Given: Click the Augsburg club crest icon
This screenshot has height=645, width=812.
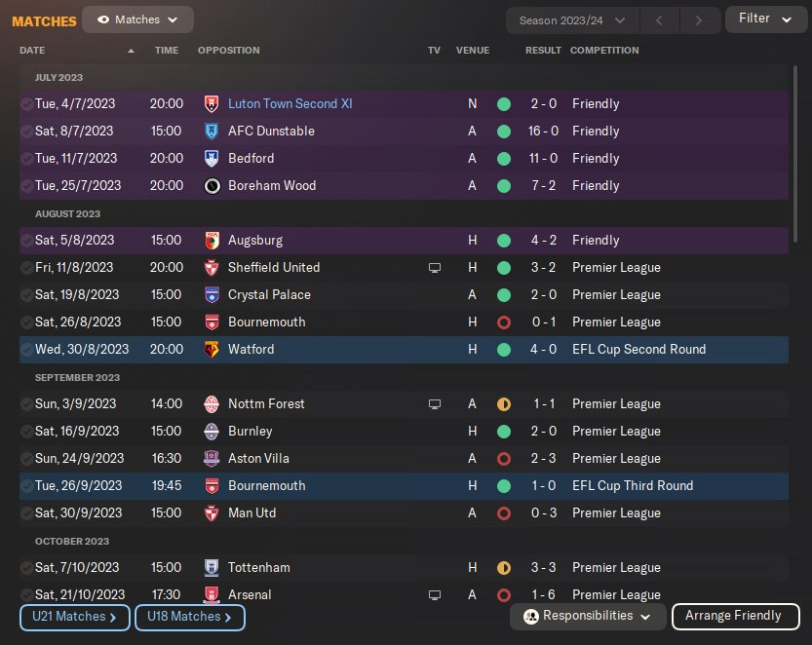Looking at the screenshot, I should click(212, 240).
